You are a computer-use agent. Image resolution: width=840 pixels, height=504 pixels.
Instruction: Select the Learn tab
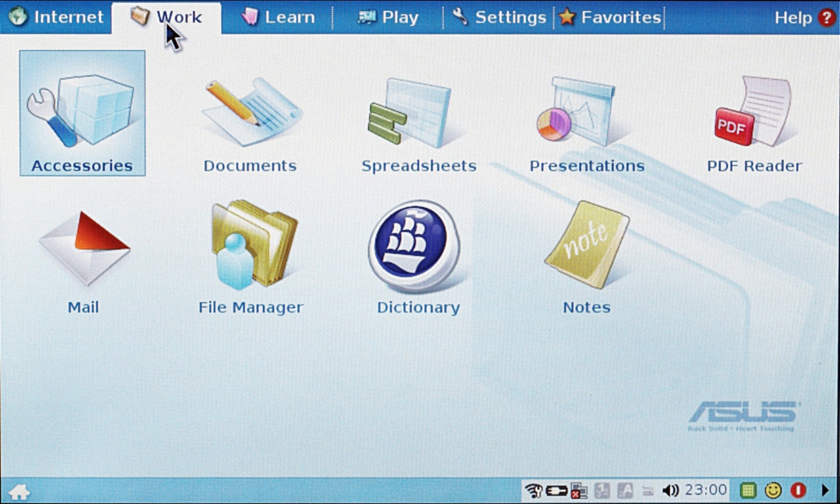[278, 17]
